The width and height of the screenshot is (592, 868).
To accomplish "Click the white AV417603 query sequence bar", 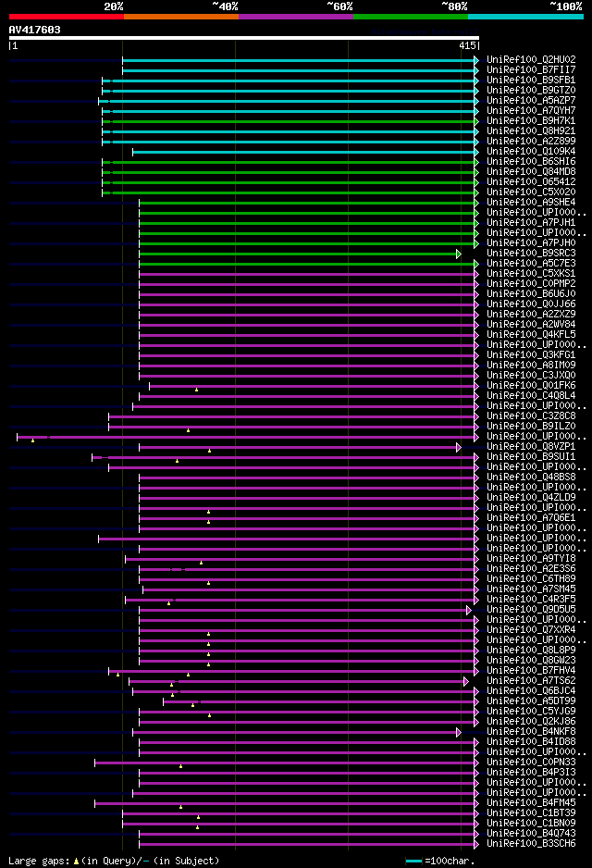I will click(244, 38).
